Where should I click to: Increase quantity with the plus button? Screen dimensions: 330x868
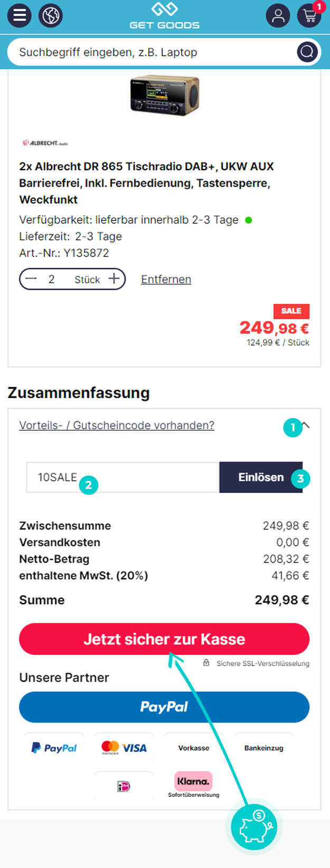point(114,279)
